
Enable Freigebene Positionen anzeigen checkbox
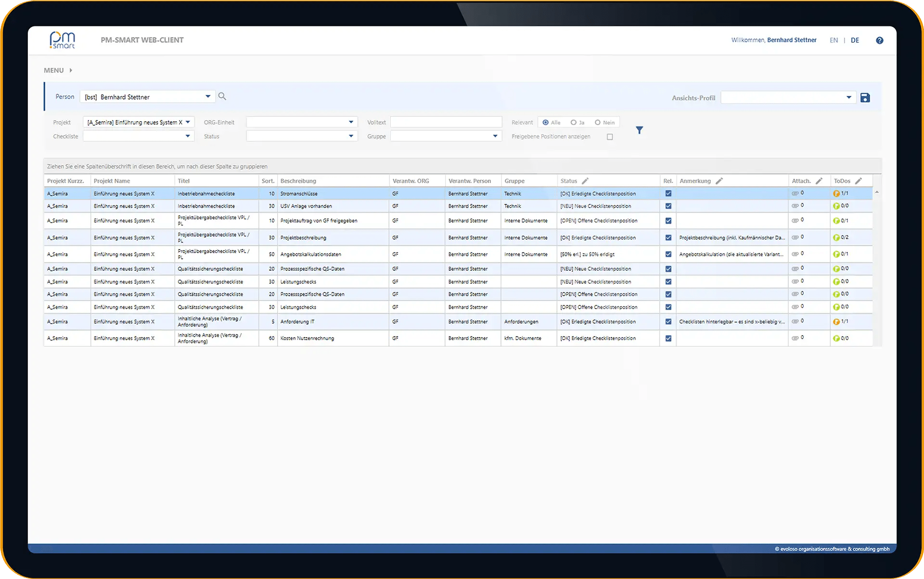(x=610, y=137)
